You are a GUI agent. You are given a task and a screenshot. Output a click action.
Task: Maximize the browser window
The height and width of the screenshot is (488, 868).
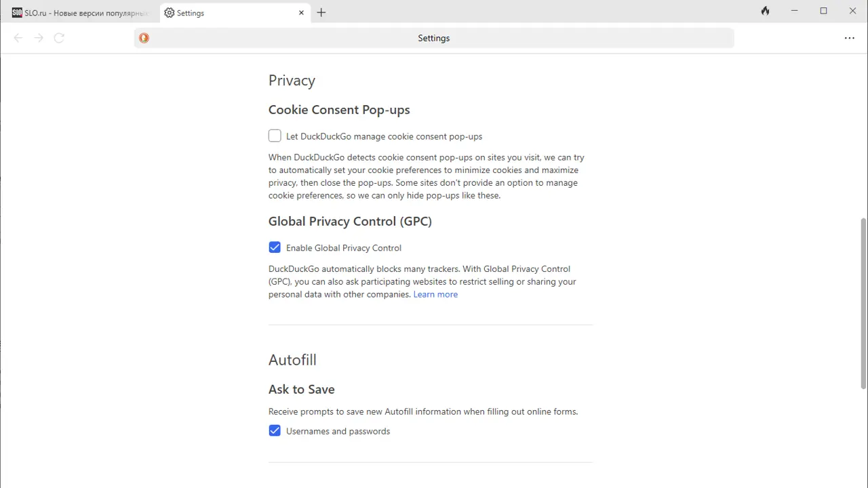coord(823,12)
